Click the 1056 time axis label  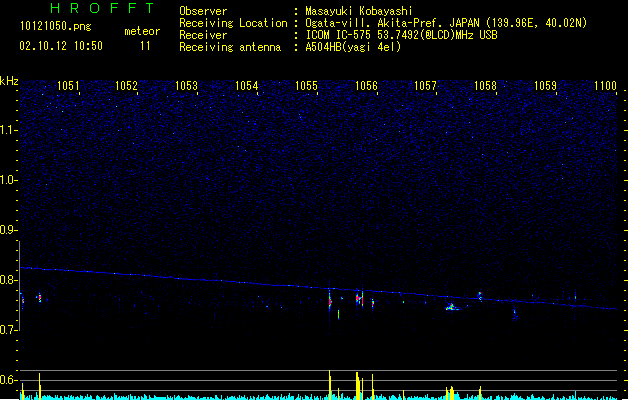[x=366, y=86]
